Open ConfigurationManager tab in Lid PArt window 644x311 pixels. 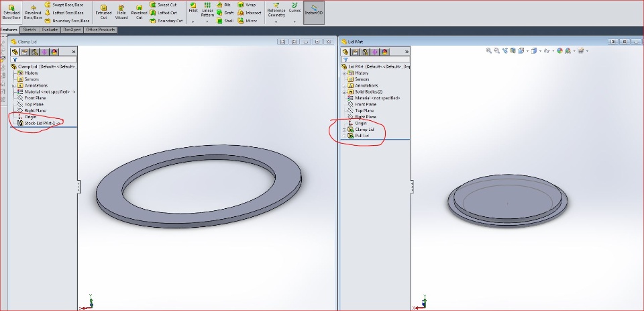click(365, 52)
